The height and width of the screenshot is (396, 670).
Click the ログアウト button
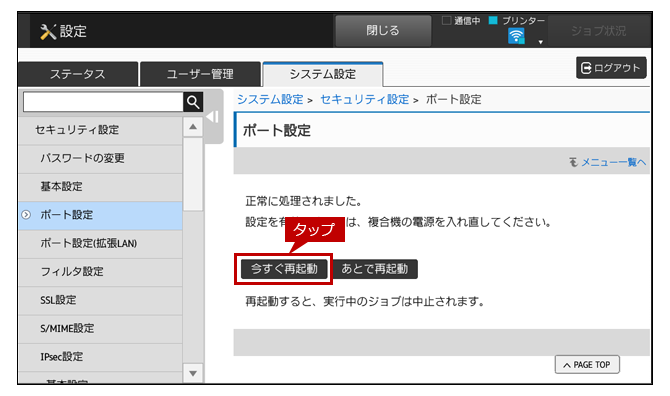click(x=611, y=68)
